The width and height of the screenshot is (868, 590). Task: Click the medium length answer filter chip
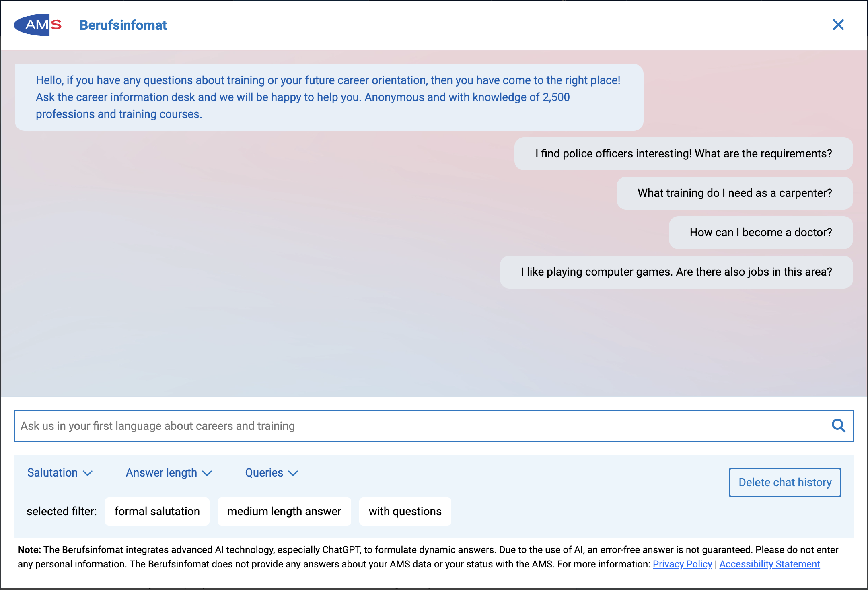pos(284,512)
